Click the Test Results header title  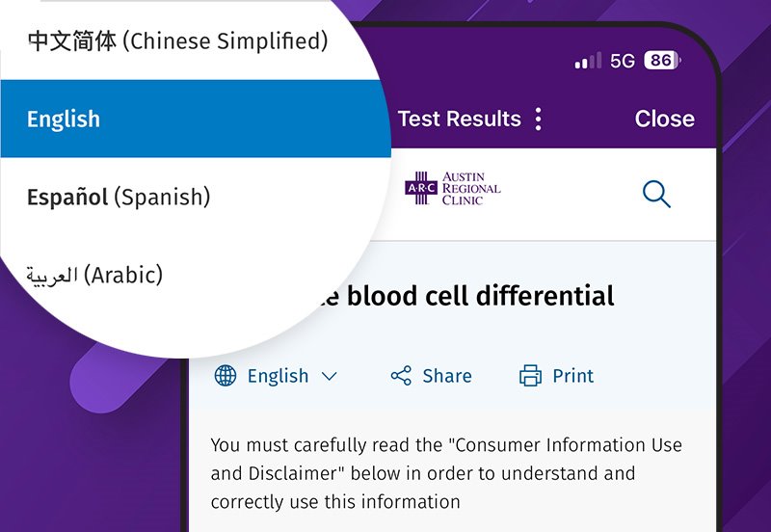(x=459, y=119)
